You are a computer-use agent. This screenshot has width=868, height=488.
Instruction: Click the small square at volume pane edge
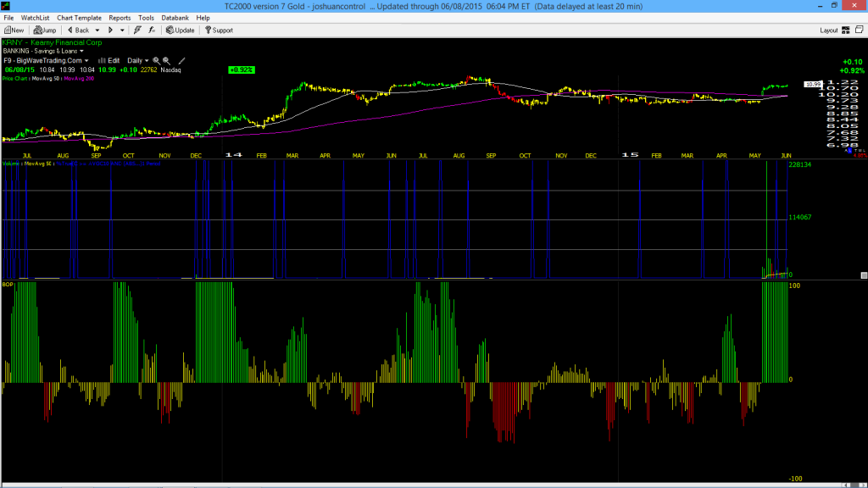864,275
